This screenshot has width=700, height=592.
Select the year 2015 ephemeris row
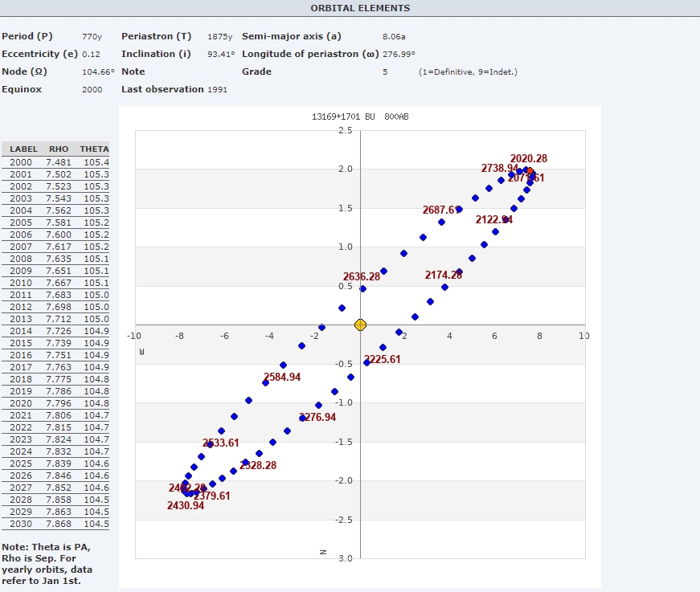click(x=55, y=343)
